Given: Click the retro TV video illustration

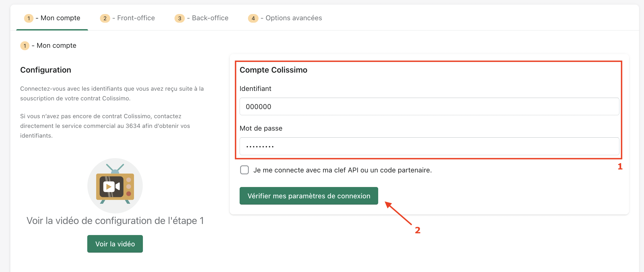Looking at the screenshot, I should coord(115,186).
